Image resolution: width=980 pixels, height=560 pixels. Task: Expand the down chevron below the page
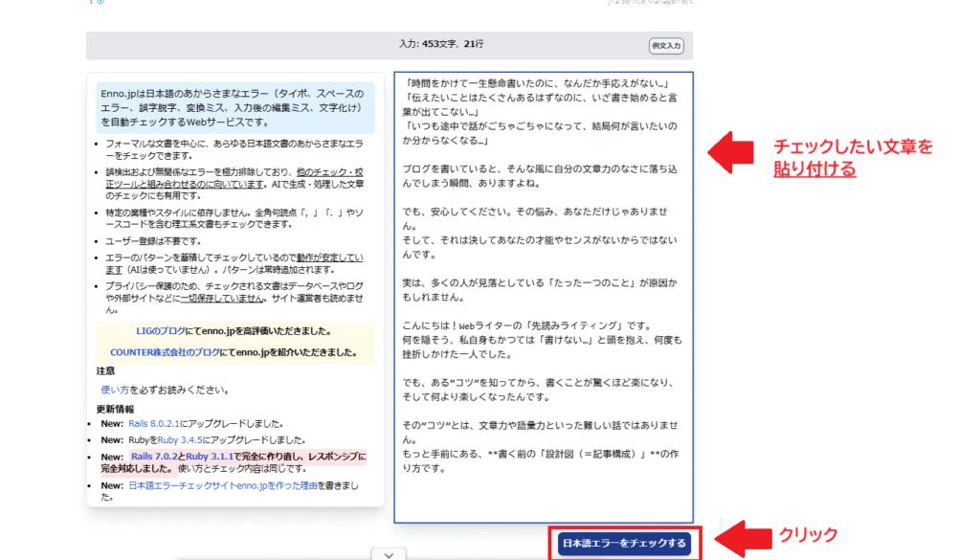[388, 553]
